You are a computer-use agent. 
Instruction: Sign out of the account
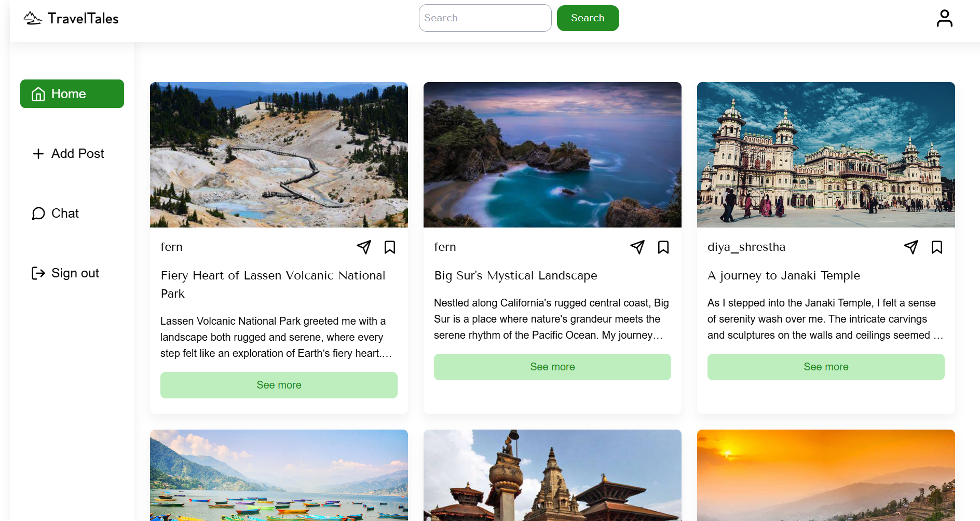coord(65,273)
